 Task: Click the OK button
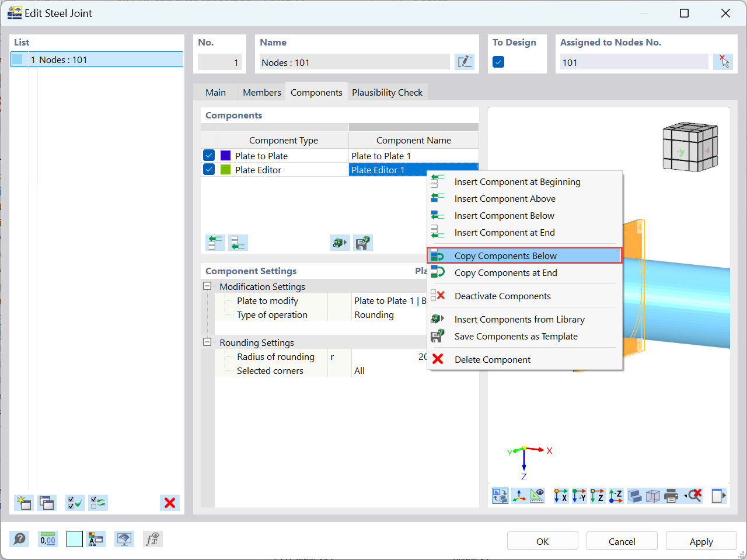pyautogui.click(x=543, y=541)
